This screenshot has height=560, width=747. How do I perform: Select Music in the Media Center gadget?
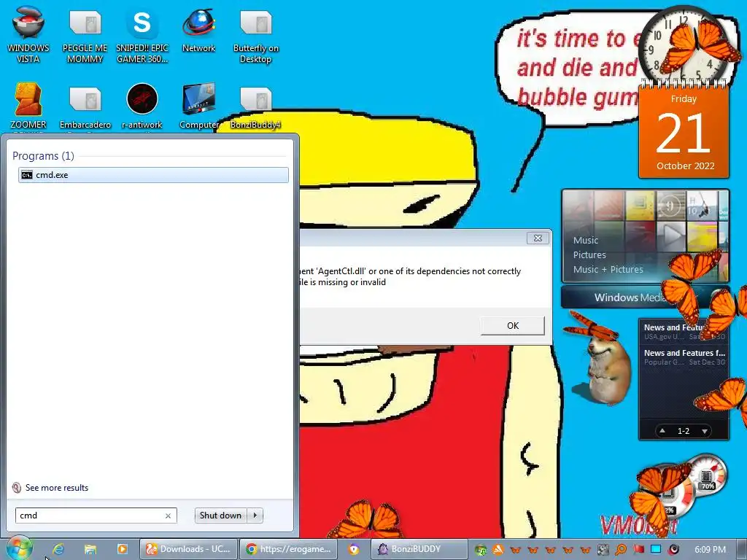(586, 240)
